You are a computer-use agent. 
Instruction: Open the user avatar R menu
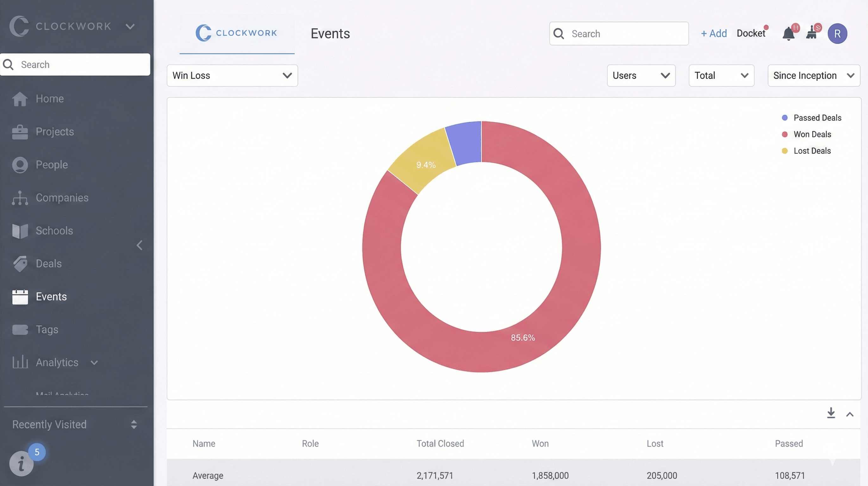(x=837, y=34)
